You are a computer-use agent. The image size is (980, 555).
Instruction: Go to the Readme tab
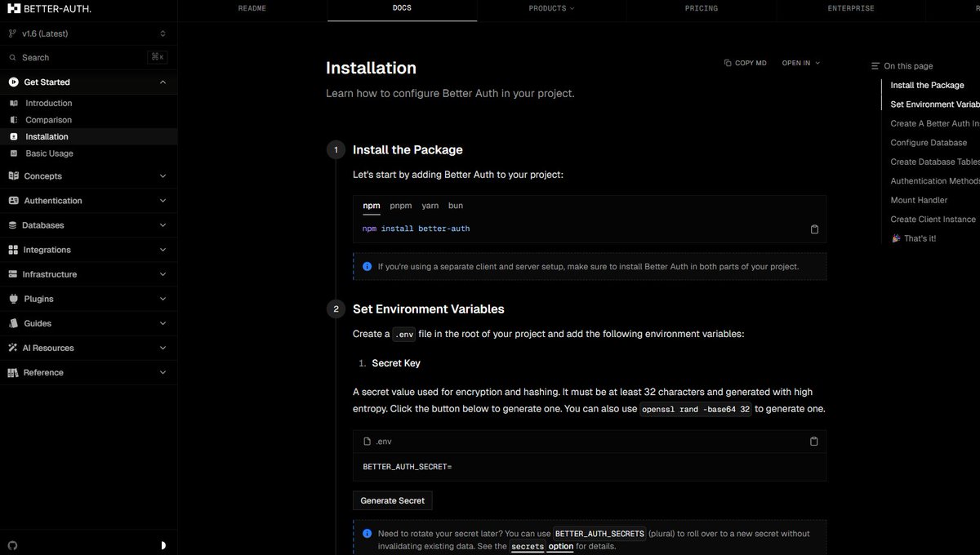click(252, 8)
